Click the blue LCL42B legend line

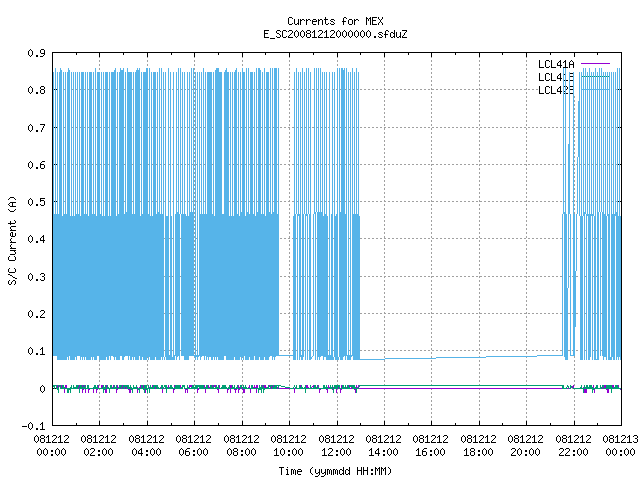[595, 90]
